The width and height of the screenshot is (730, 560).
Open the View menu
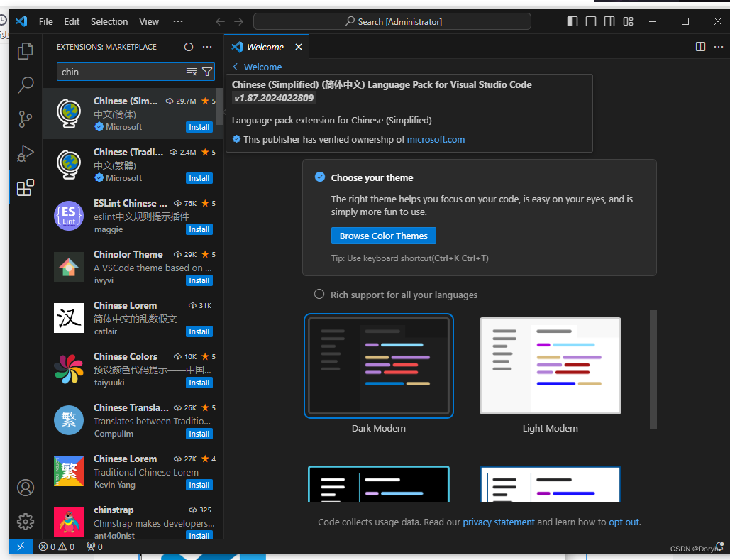148,21
